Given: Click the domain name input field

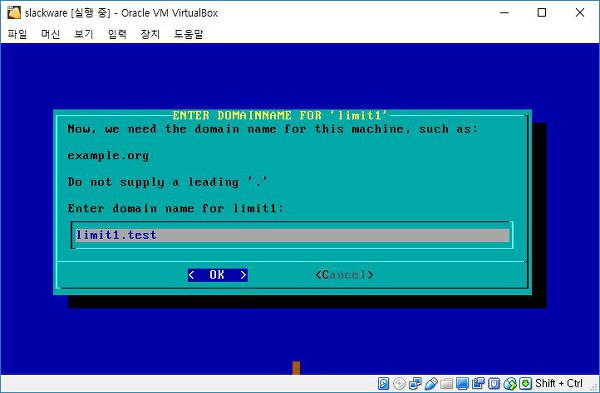Looking at the screenshot, I should click(292, 235).
